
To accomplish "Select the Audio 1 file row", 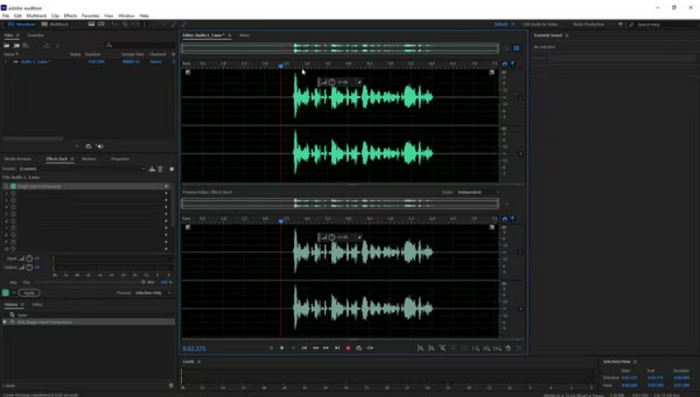I will pos(89,62).
